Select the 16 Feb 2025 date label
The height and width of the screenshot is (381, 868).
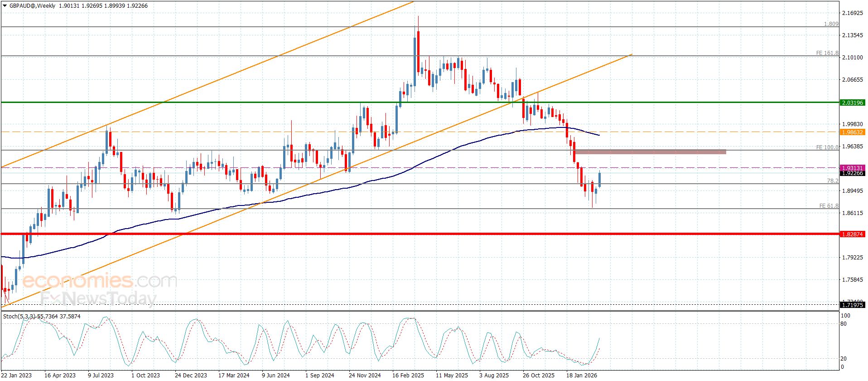408,375
